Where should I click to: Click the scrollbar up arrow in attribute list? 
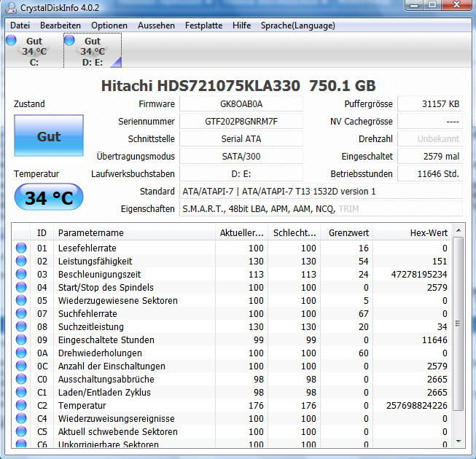pos(459,230)
